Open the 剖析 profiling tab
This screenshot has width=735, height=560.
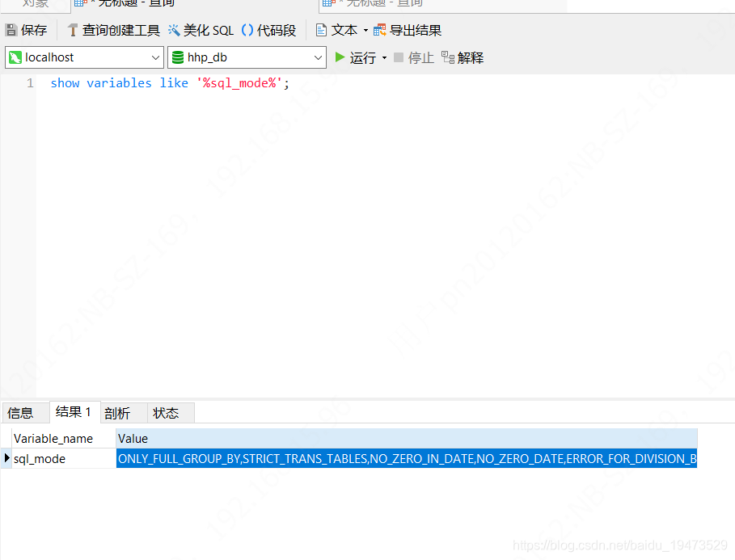coord(119,412)
